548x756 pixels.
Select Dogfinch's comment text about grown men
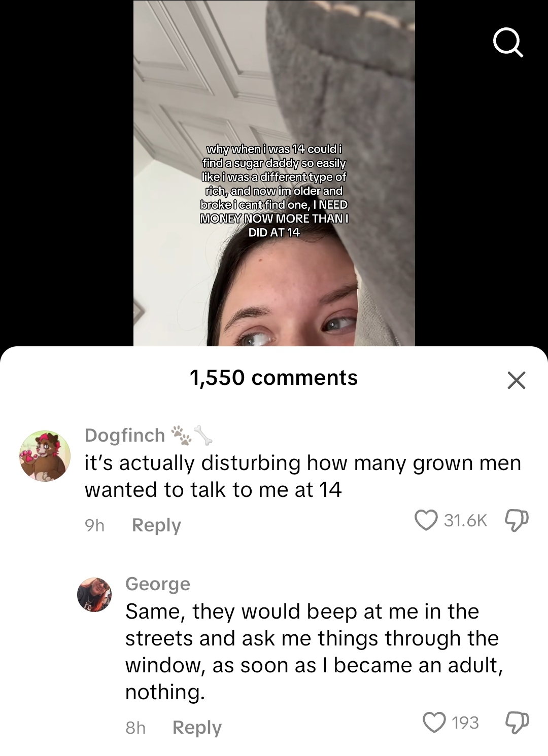coord(303,476)
